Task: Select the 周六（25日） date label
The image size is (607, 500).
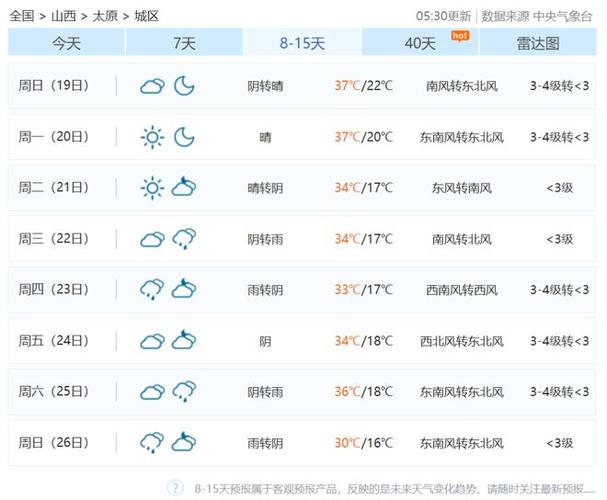Action: 53,392
